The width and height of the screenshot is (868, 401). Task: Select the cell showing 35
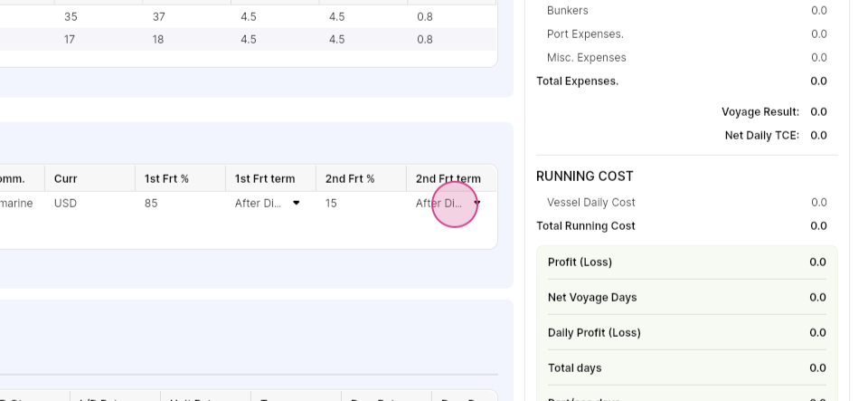pyautogui.click(x=71, y=16)
